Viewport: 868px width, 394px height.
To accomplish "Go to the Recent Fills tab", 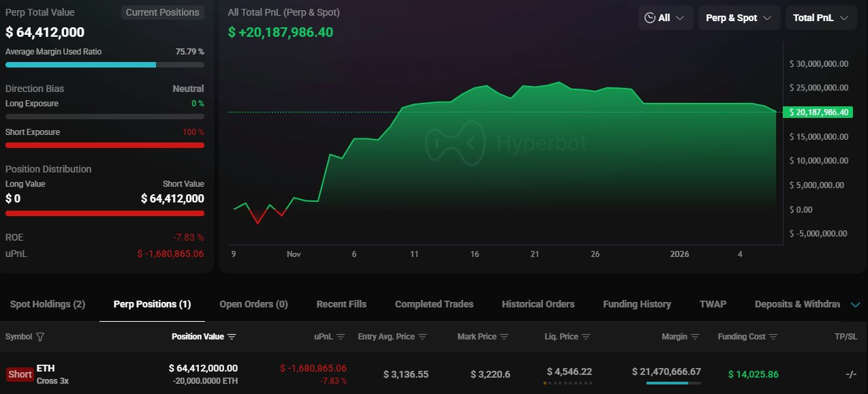I will [341, 304].
